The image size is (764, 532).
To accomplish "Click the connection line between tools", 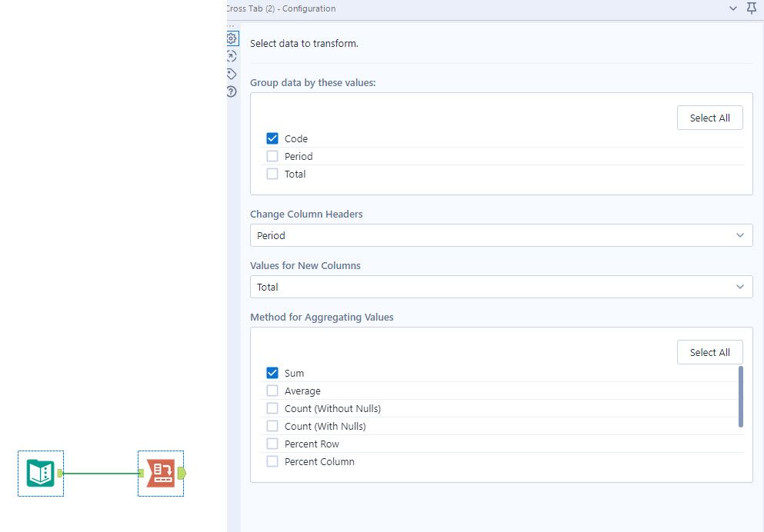I will pyautogui.click(x=100, y=474).
